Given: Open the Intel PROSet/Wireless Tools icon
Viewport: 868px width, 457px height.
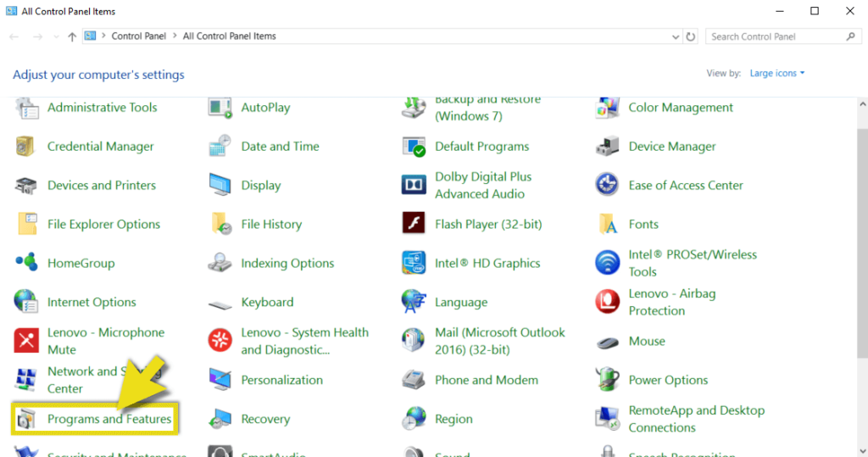Looking at the screenshot, I should (x=607, y=263).
